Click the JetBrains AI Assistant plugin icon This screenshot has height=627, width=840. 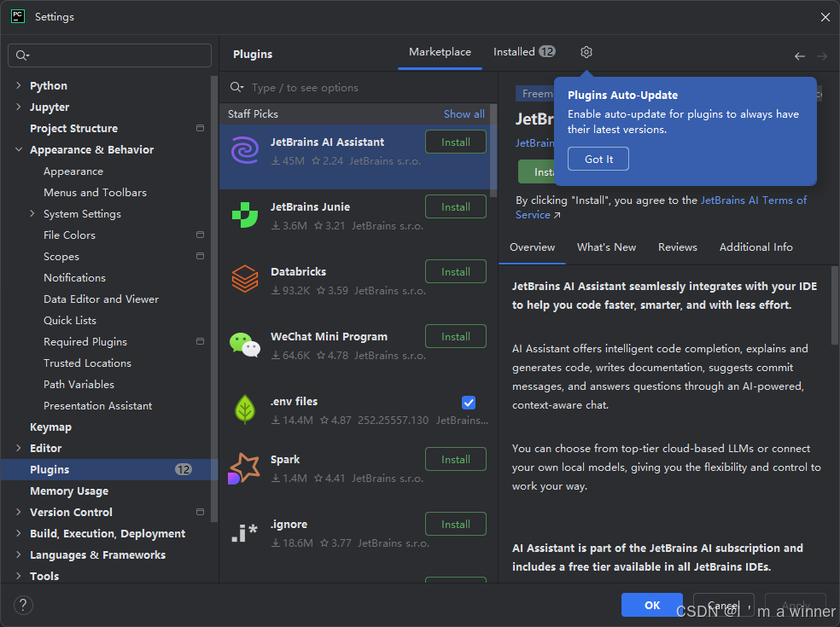[245, 150]
